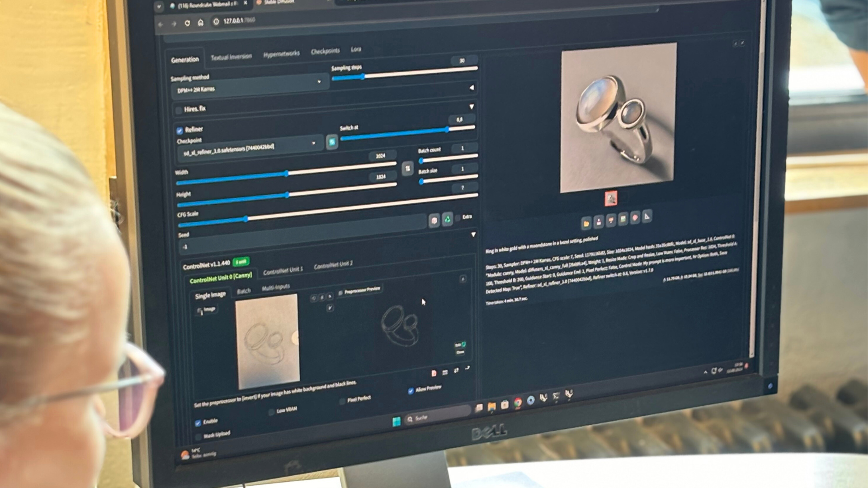868x488 pixels.
Task: Open the Hypernetworks tab
Action: pos(281,54)
